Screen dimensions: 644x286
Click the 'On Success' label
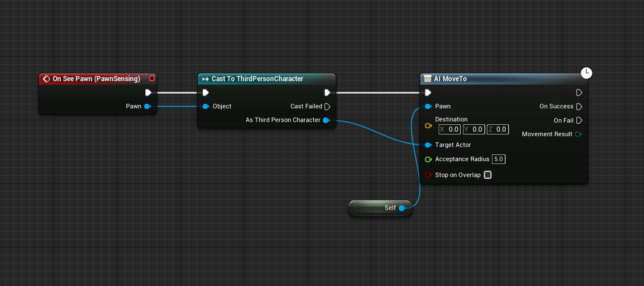(557, 107)
